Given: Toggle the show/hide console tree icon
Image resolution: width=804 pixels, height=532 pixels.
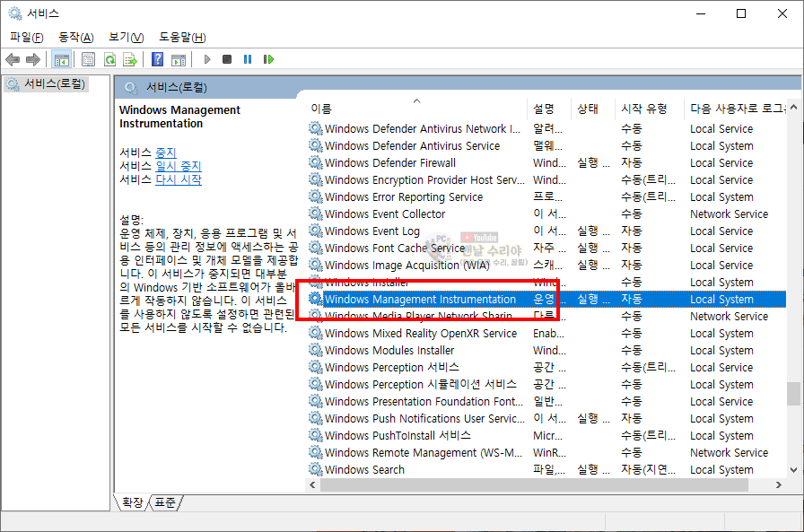Looking at the screenshot, I should point(62,59).
